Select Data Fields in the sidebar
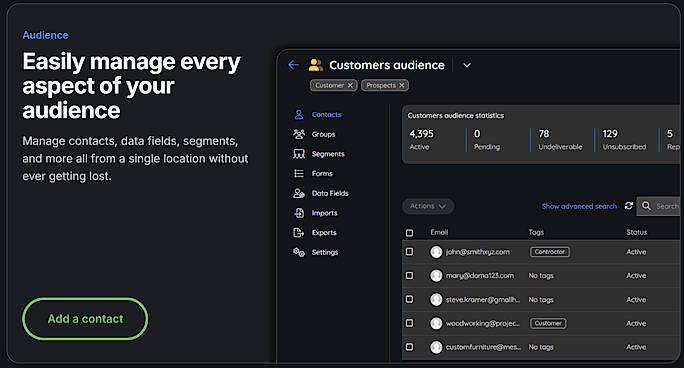Image resolution: width=684 pixels, height=368 pixels. 330,193
